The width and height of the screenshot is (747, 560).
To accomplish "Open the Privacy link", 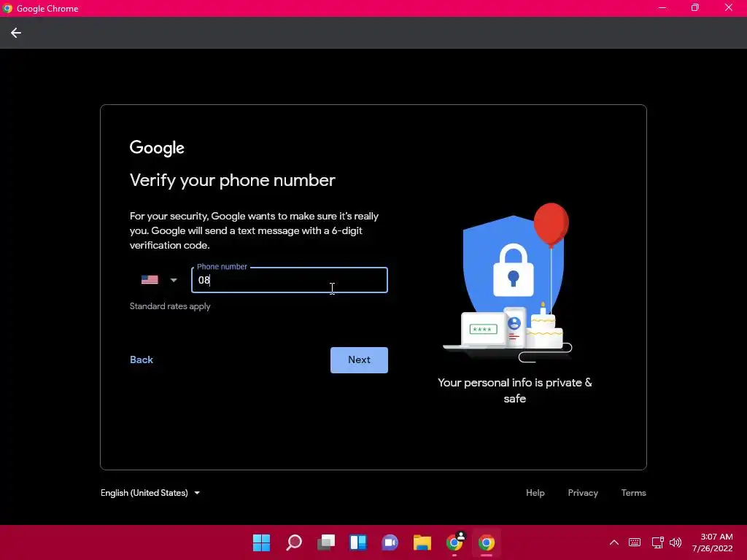I will tap(583, 493).
